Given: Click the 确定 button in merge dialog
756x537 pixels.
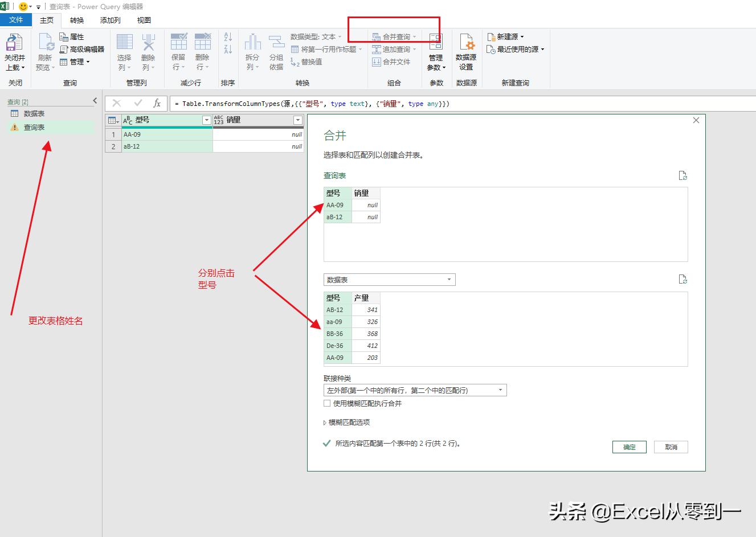Looking at the screenshot, I should tap(629, 447).
